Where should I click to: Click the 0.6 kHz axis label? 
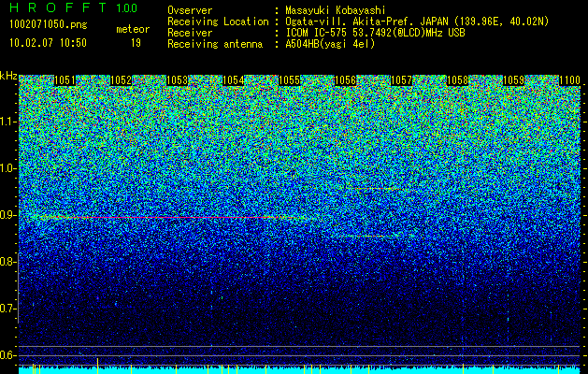[8, 355]
